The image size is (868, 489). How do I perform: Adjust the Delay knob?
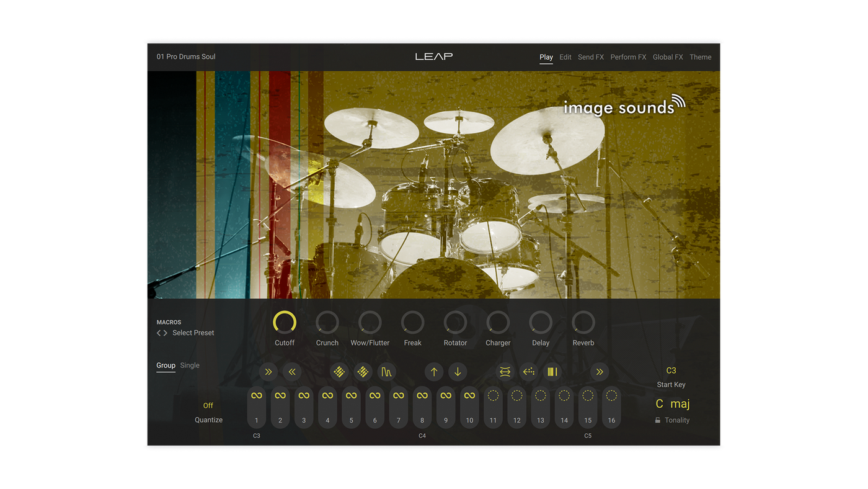coord(541,323)
